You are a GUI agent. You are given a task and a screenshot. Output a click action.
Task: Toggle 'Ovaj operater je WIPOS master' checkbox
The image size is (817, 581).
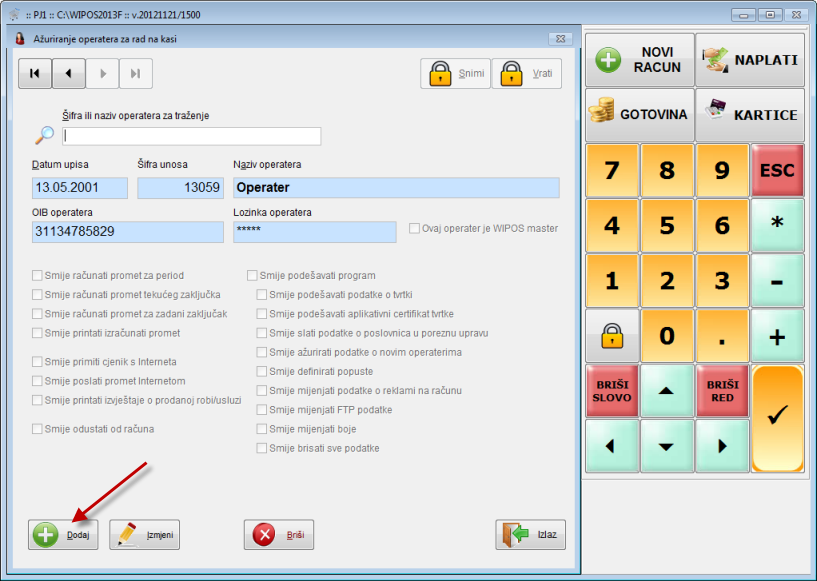coord(415,229)
